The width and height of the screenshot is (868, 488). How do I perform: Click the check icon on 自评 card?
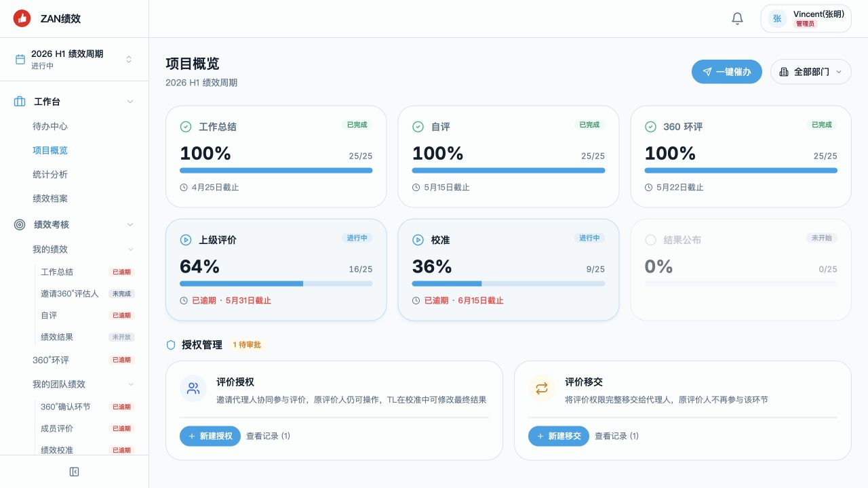pos(418,127)
